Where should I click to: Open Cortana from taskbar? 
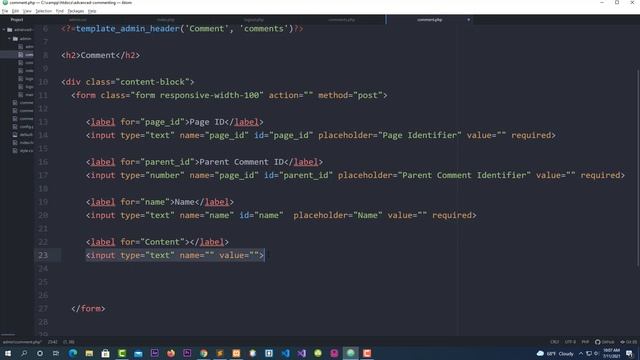tap(40, 353)
